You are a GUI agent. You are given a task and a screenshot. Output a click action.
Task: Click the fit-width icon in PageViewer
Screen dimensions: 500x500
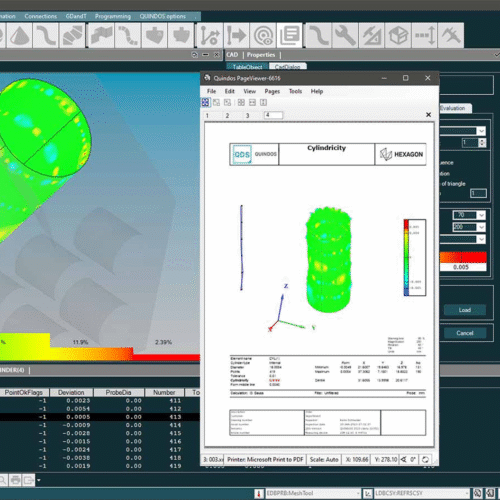click(x=252, y=102)
